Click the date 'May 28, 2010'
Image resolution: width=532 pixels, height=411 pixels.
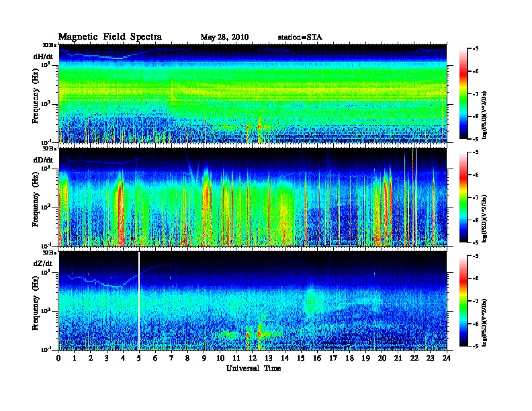coord(224,37)
